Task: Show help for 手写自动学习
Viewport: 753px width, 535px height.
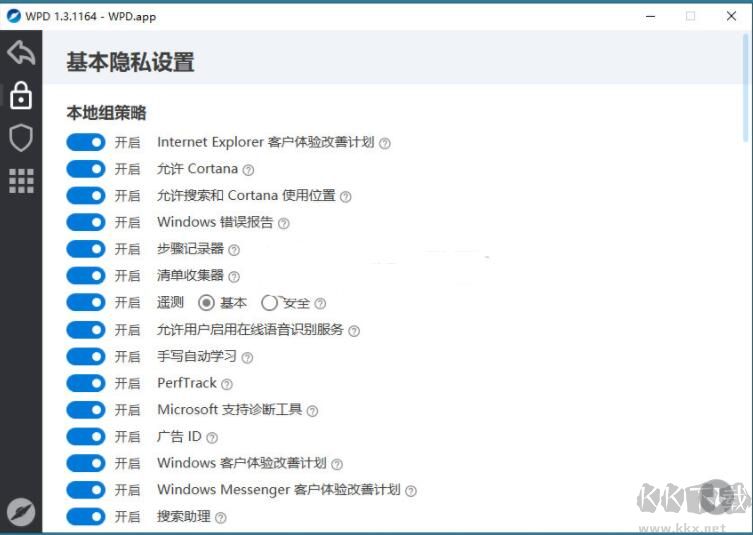Action: click(x=247, y=357)
